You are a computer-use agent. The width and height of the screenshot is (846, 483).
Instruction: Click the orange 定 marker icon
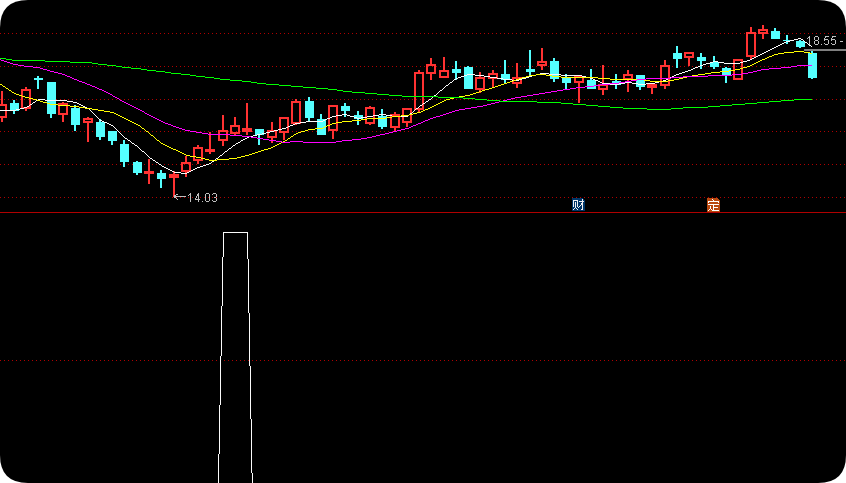coord(713,205)
